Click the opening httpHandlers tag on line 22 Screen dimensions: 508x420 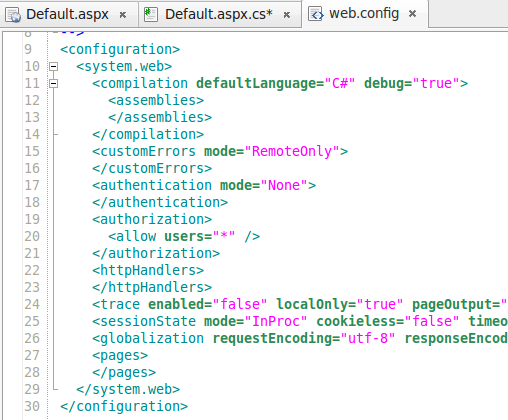pos(148,270)
